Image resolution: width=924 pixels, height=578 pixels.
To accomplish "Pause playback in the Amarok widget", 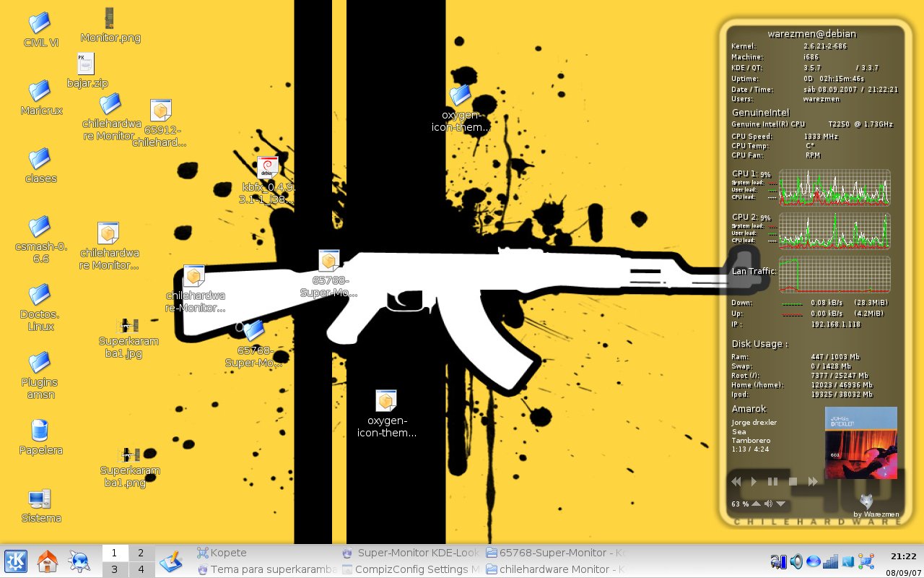I will [772, 481].
